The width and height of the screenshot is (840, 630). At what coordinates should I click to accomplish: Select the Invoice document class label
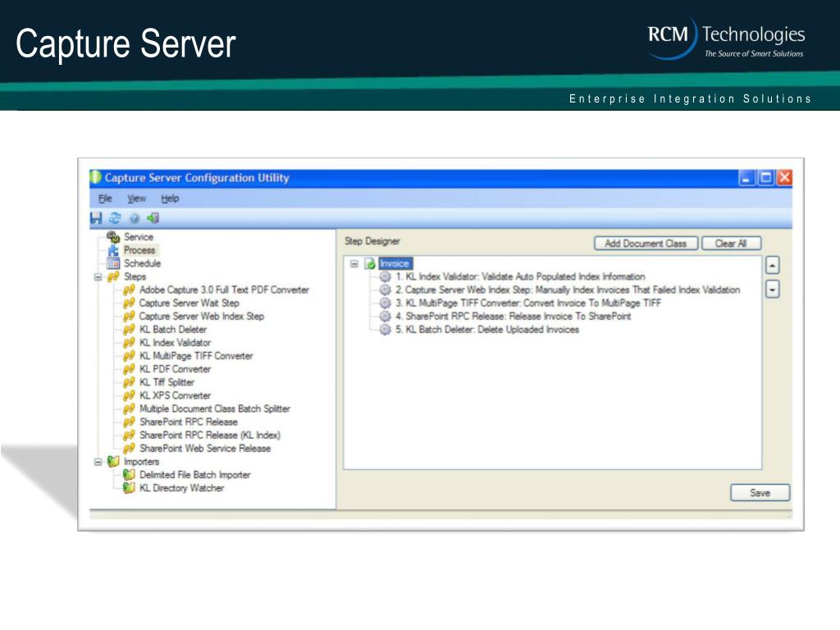[395, 263]
